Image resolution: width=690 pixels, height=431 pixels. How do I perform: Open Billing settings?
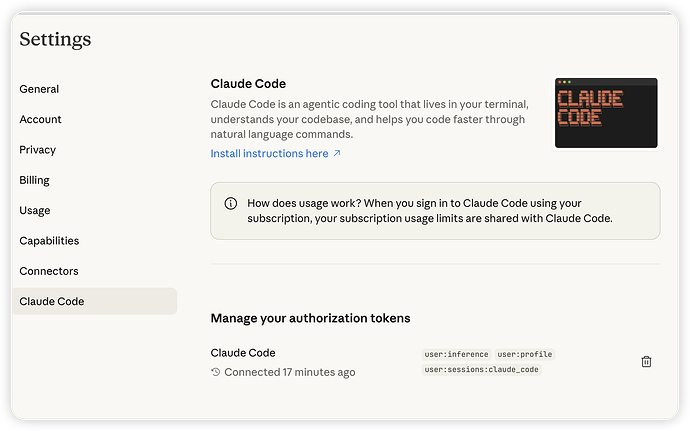tap(34, 180)
